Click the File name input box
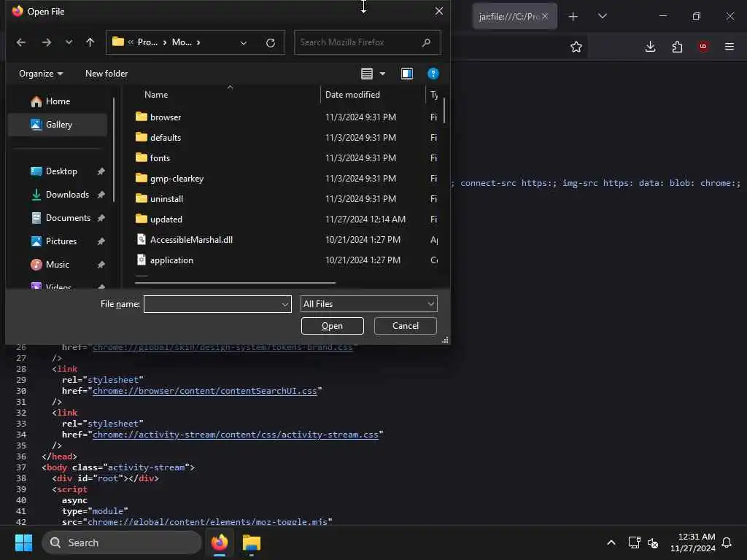747x560 pixels. (212, 304)
